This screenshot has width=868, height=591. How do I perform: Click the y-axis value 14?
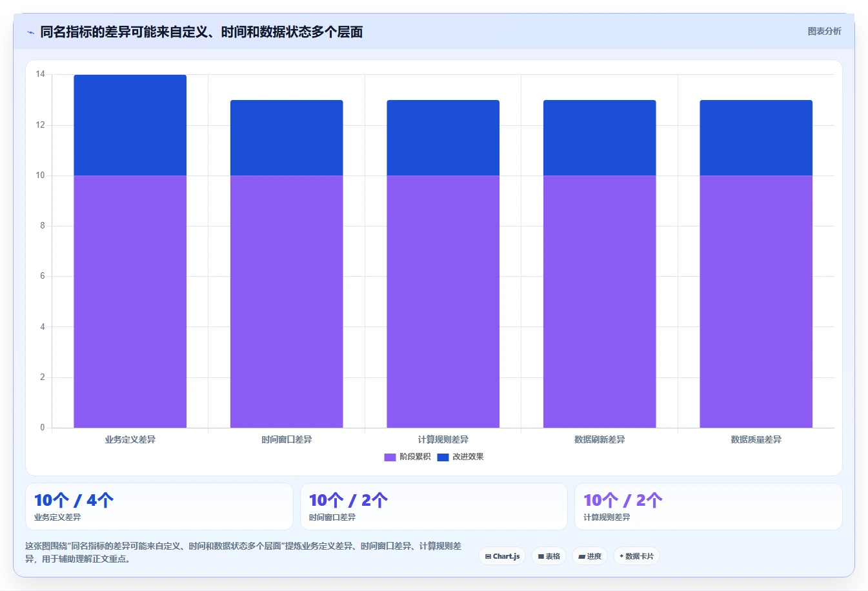click(41, 74)
